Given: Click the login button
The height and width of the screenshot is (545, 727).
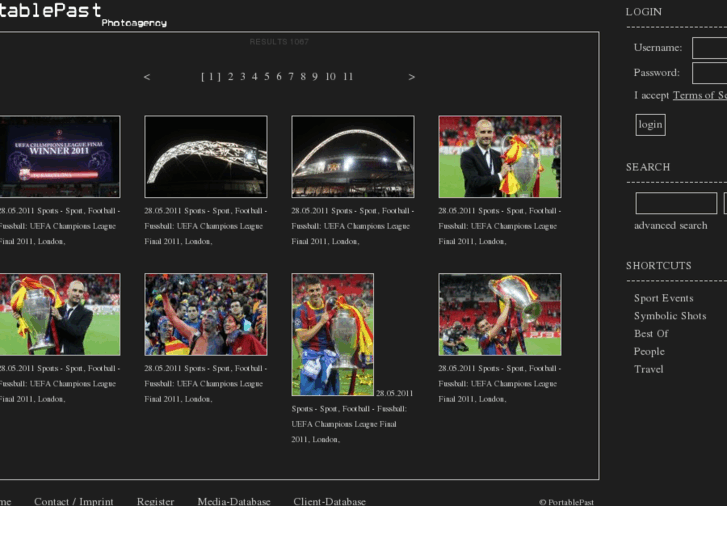Looking at the screenshot, I should click(650, 125).
